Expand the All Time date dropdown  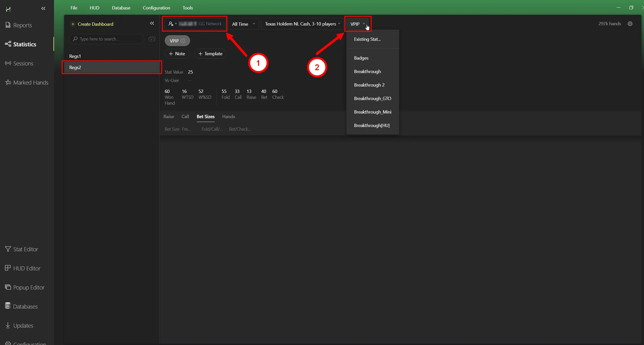pyautogui.click(x=243, y=24)
